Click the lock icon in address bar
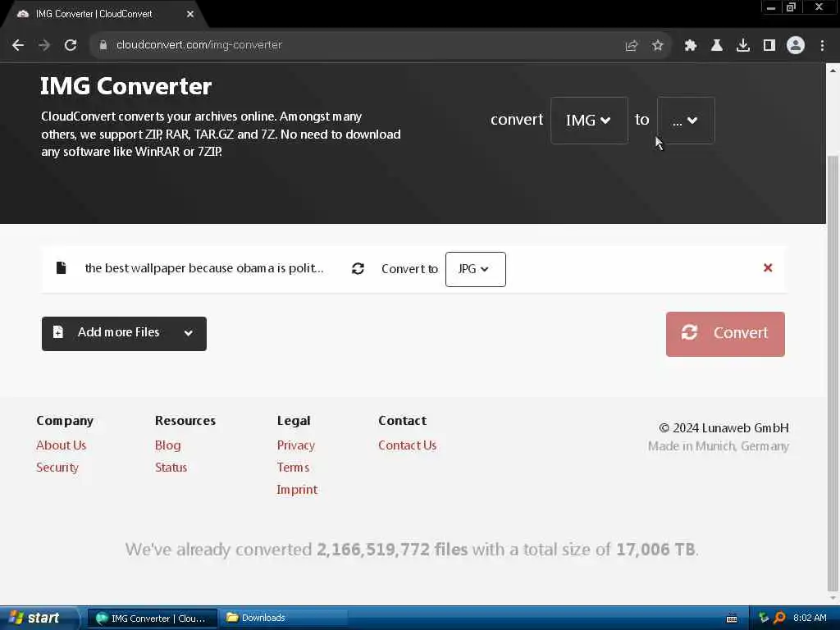Image resolution: width=840 pixels, height=630 pixels. pyautogui.click(x=103, y=46)
